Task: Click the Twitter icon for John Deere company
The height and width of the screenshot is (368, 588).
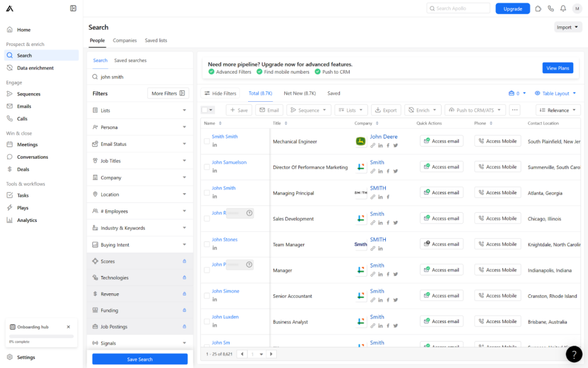Action: [396, 145]
